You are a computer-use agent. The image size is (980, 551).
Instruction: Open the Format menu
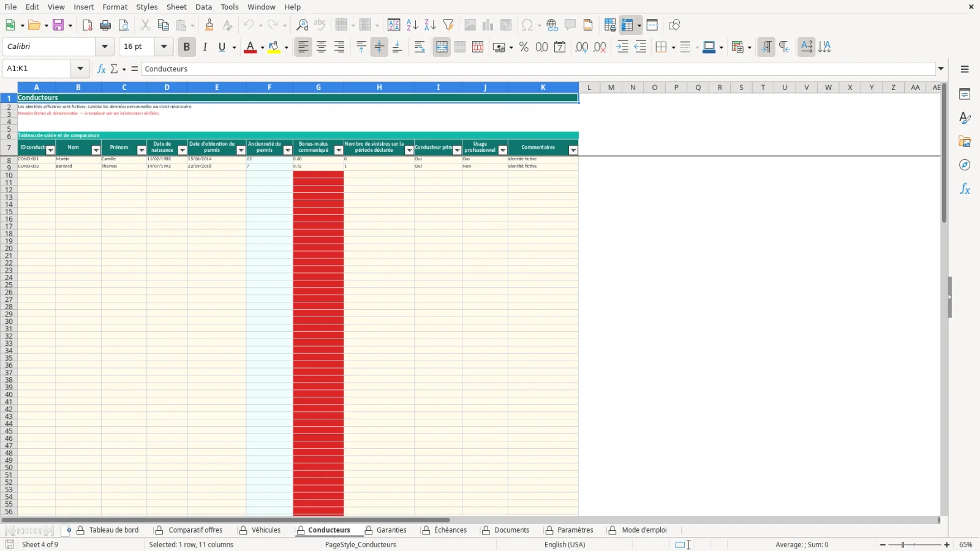115,7
